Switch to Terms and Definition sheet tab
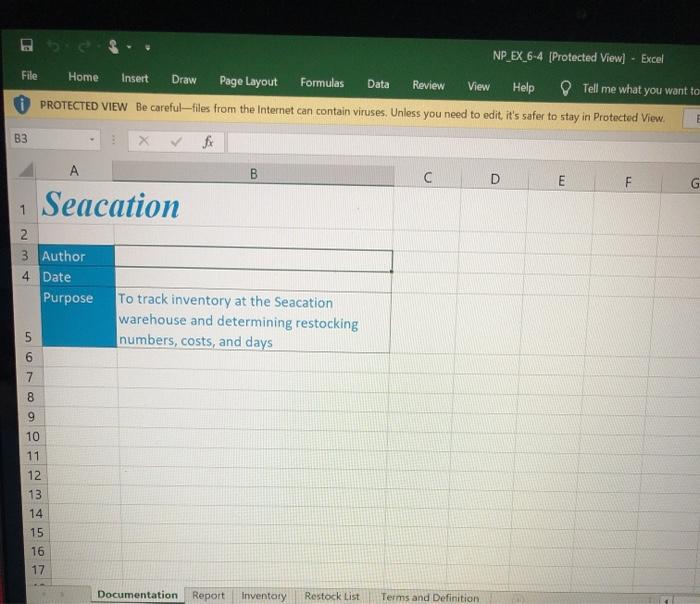Image resolution: width=700 pixels, height=604 pixels. point(430,597)
